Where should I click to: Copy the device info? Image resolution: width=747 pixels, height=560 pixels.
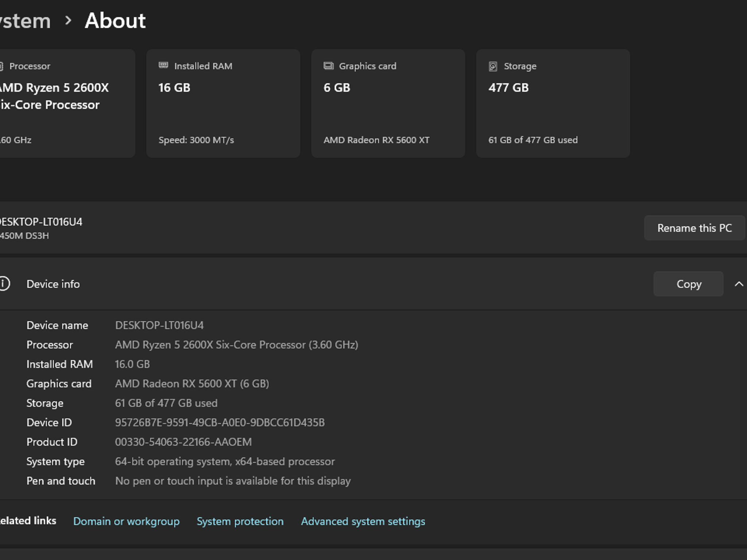[x=688, y=284]
